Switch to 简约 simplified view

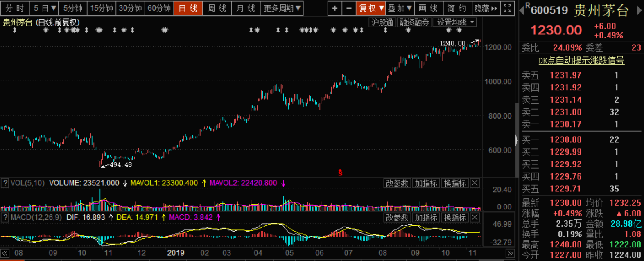click(x=456, y=8)
